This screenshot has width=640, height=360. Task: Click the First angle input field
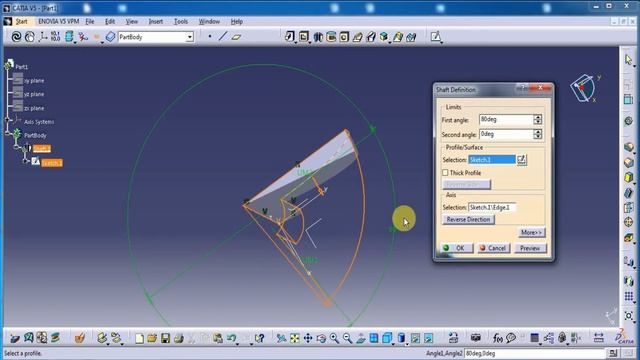[x=506, y=119]
